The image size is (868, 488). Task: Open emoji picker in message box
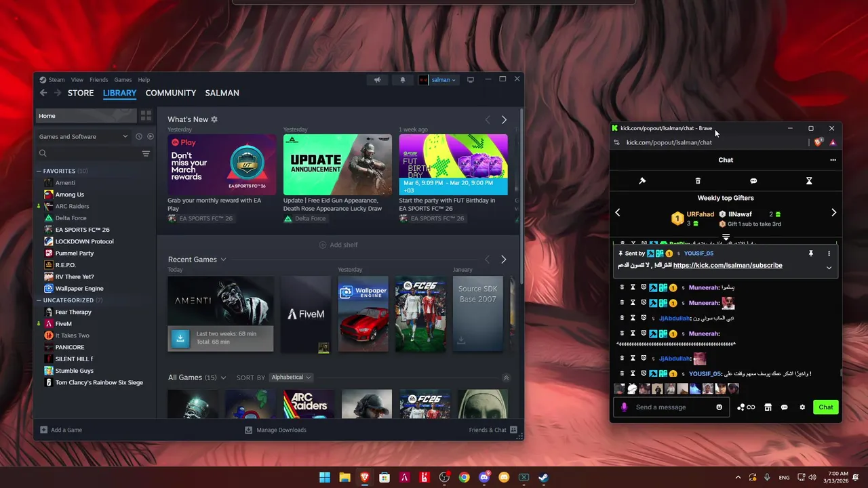719,407
